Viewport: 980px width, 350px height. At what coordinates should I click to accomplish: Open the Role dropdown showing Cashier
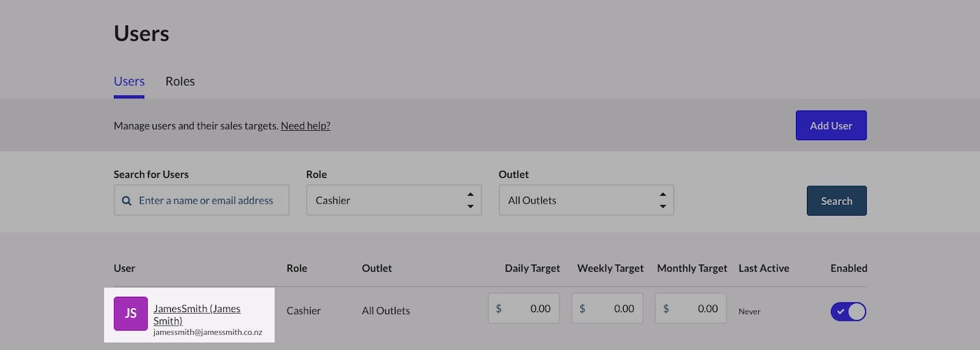pyautogui.click(x=394, y=200)
